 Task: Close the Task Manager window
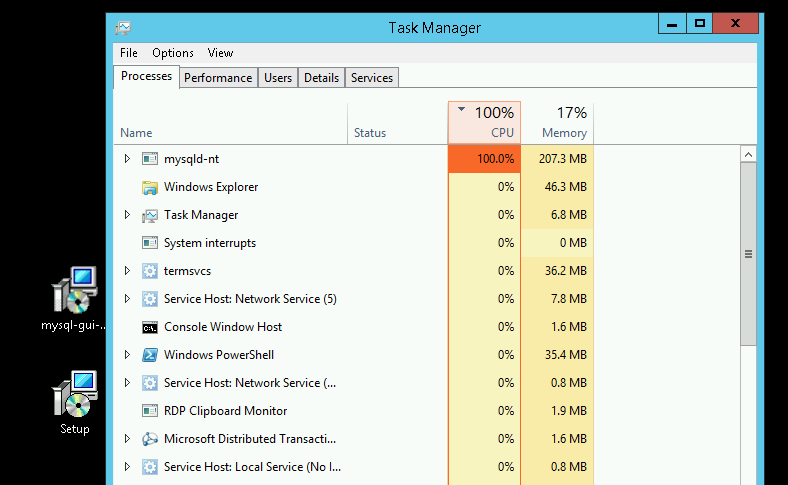click(x=735, y=24)
